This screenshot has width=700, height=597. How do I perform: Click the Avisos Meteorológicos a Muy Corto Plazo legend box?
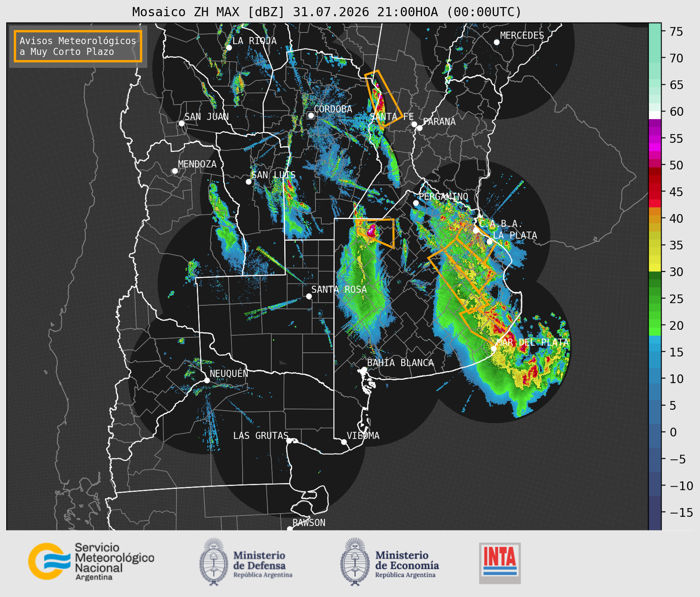pyautogui.click(x=78, y=46)
